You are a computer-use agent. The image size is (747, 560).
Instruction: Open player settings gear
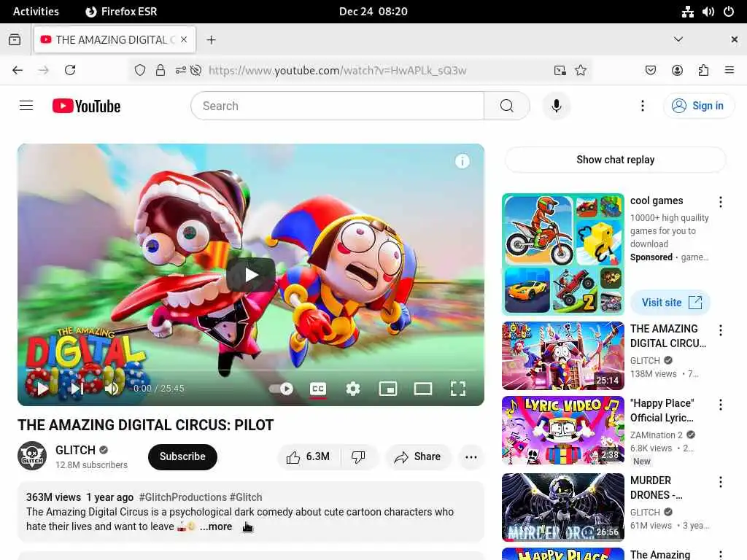(352, 389)
